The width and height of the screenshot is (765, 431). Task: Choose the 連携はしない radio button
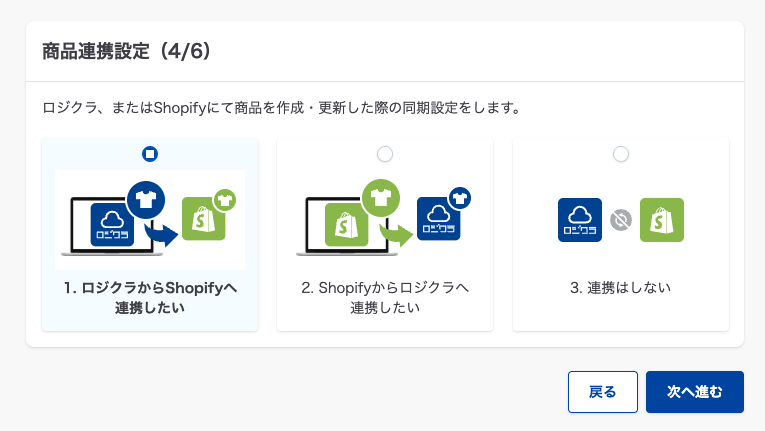point(621,154)
